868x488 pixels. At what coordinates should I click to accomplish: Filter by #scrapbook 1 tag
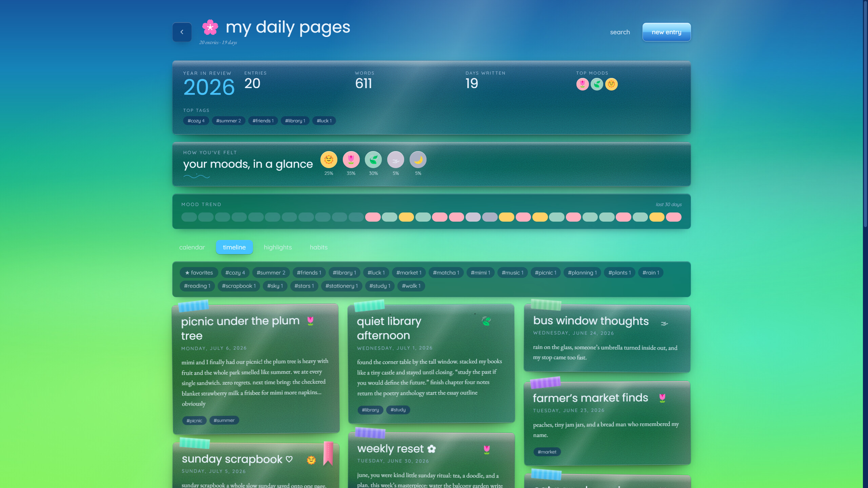pyautogui.click(x=239, y=286)
